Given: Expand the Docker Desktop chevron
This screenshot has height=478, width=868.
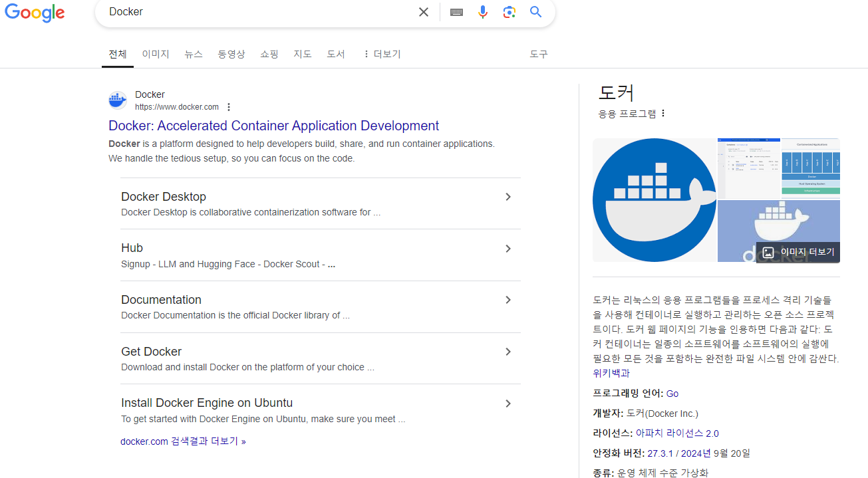Looking at the screenshot, I should point(508,197).
